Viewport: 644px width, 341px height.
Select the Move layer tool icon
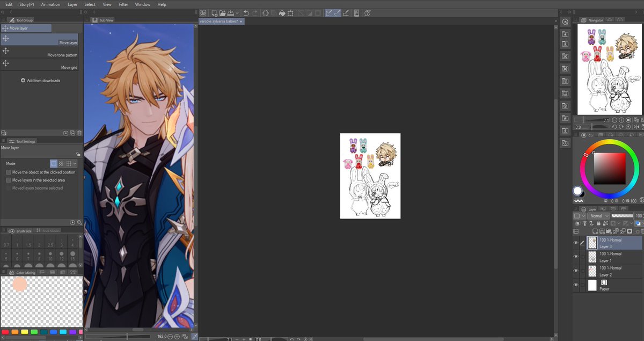click(5, 38)
